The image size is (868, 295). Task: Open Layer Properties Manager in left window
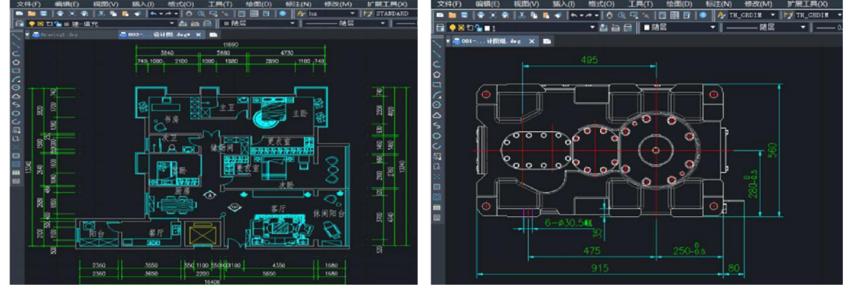click(20, 23)
